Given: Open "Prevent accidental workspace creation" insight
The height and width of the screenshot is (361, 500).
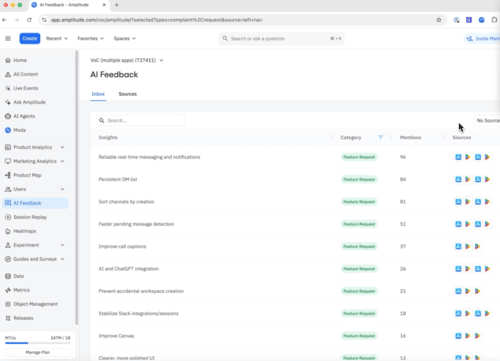Looking at the screenshot, I should pyautogui.click(x=141, y=291).
